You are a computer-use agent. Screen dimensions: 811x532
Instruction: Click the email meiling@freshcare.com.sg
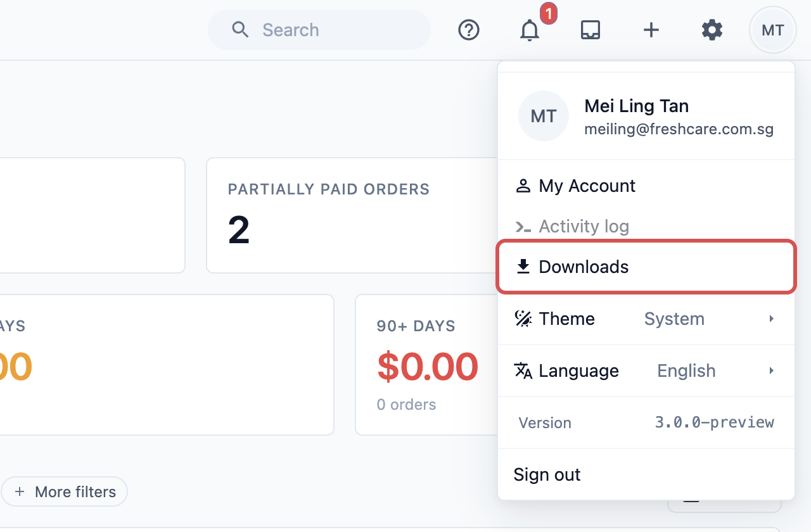pyautogui.click(x=679, y=130)
